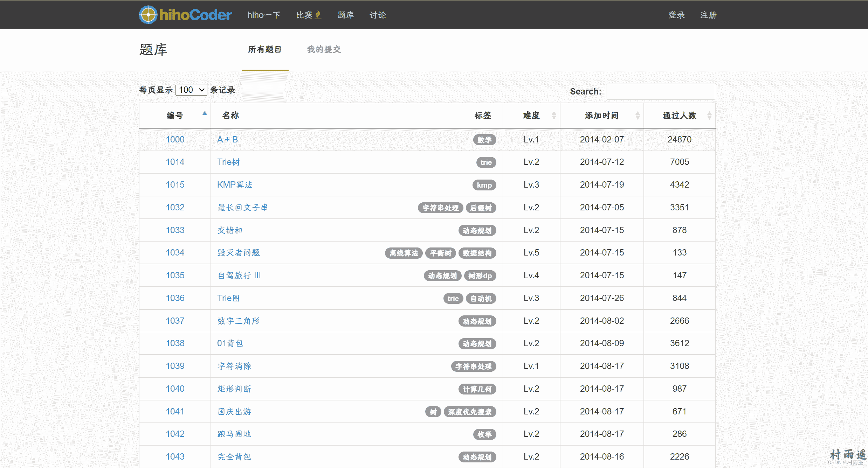
Task: Click the 数学 tag badge
Action: coord(484,140)
